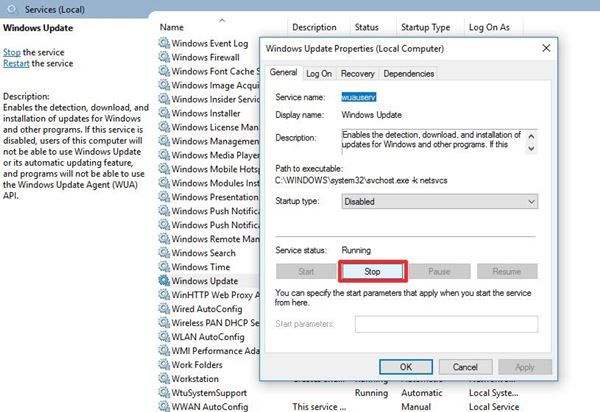600x412 pixels.
Task: Click the gear icon beside Workstation
Action: click(164, 379)
